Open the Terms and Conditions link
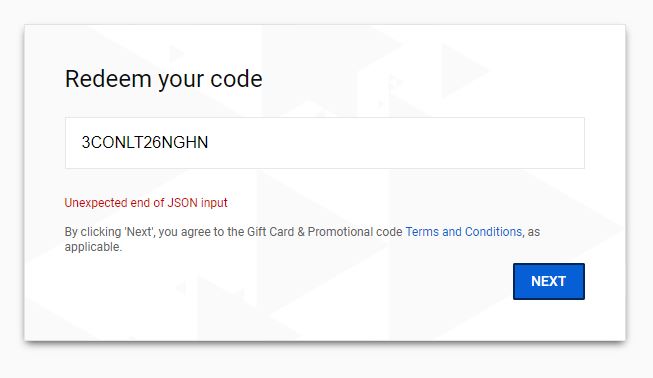Screen dimensions: 653x378 (x=464, y=231)
